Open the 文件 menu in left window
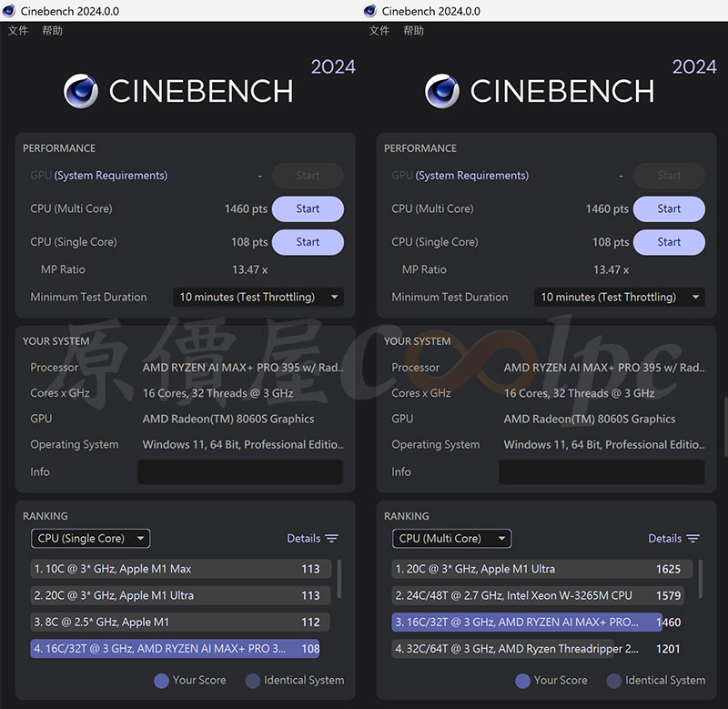The height and width of the screenshot is (709, 728). [x=18, y=31]
